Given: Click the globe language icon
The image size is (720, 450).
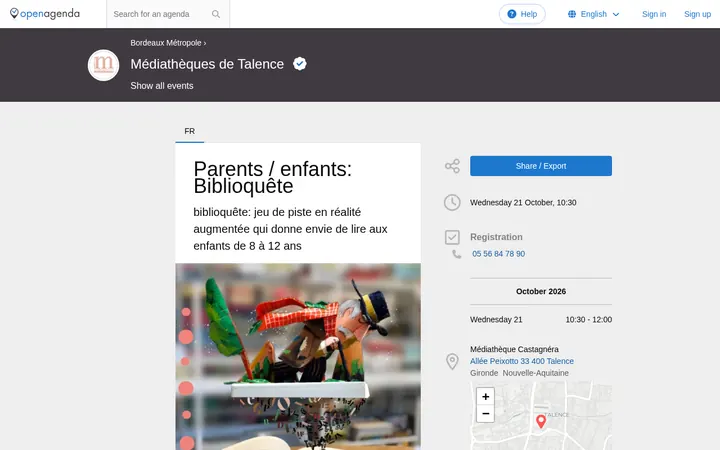Looking at the screenshot, I should (x=572, y=14).
